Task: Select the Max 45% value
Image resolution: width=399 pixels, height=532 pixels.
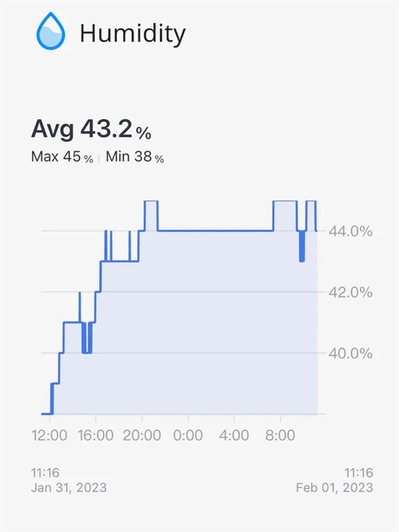Action: tap(62, 157)
